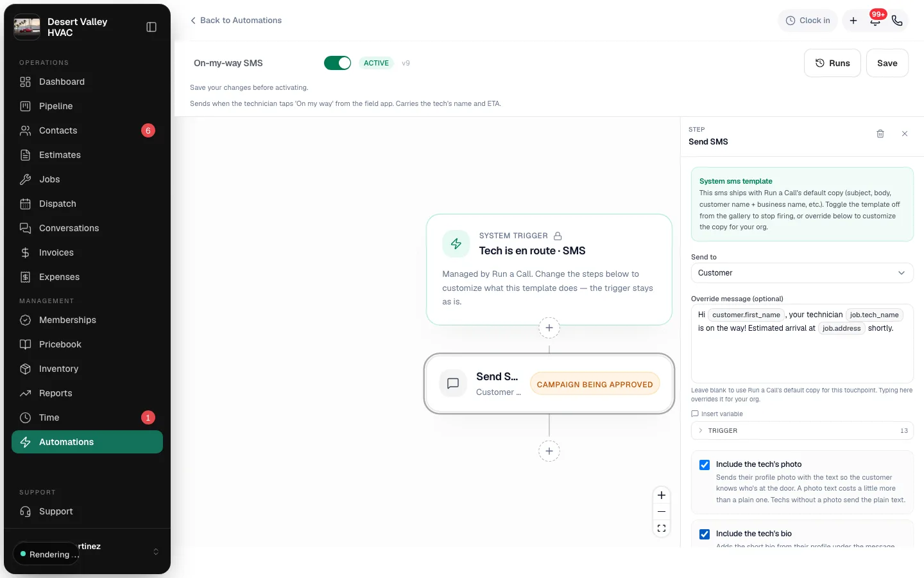Image resolution: width=924 pixels, height=578 pixels.
Task: Save the automation changes
Action: tap(887, 63)
